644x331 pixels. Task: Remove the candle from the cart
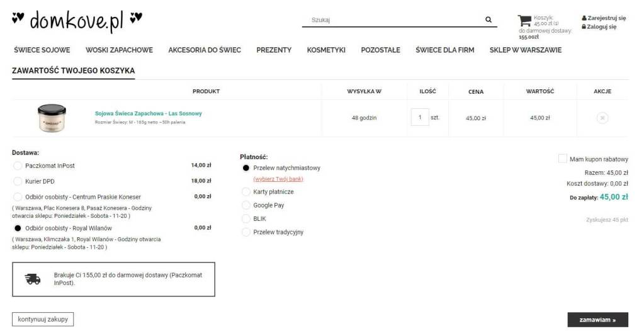[x=602, y=118]
